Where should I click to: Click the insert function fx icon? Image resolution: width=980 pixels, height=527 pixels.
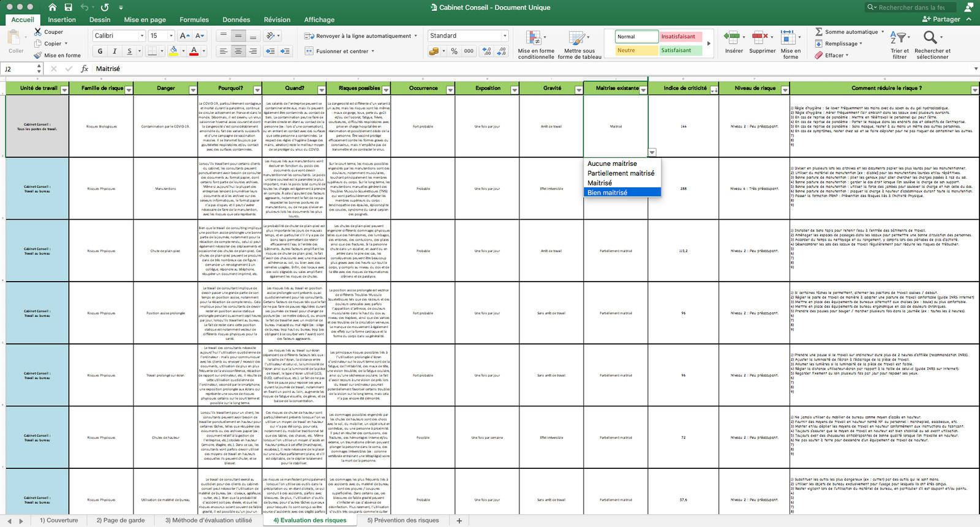click(x=85, y=69)
